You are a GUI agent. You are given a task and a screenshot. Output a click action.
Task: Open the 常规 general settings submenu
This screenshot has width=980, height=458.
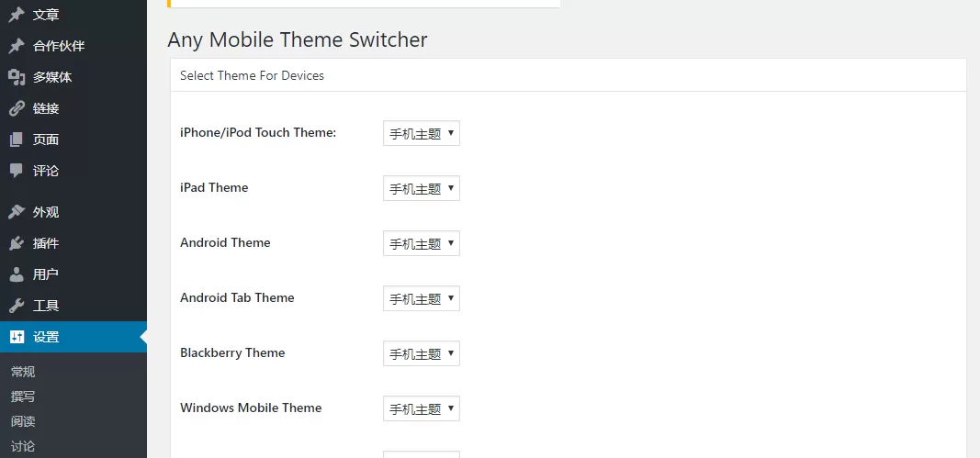tap(23, 372)
